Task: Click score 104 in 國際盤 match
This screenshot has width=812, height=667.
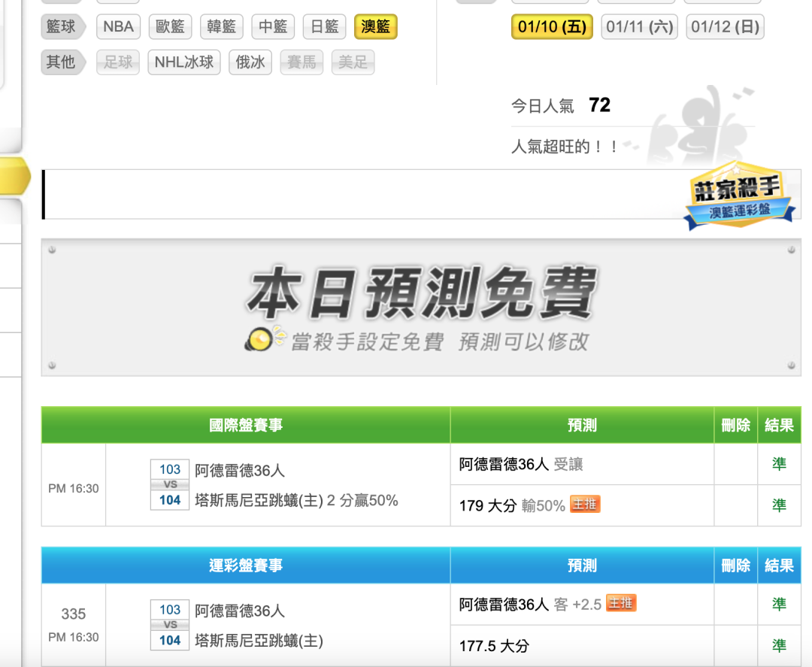Action: tap(170, 500)
